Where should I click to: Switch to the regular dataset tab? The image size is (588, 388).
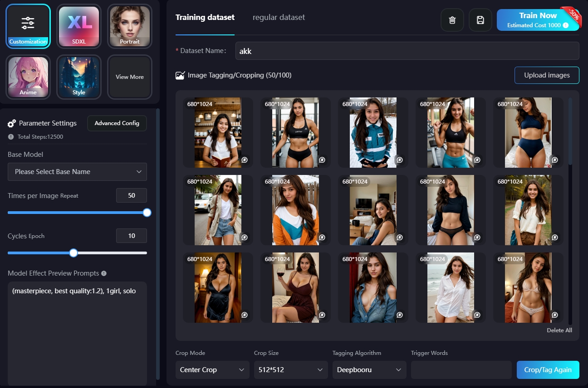pos(279,17)
